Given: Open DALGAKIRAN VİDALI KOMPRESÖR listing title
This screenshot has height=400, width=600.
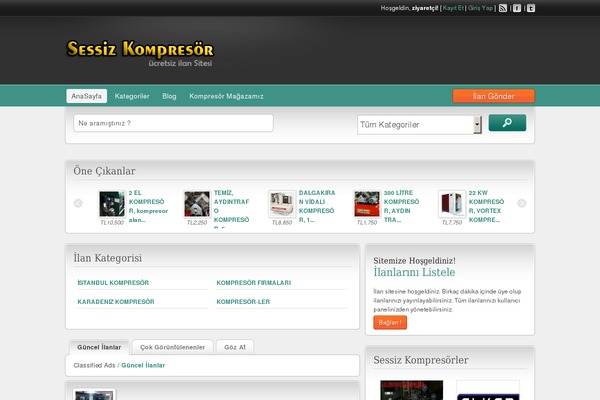Looking at the screenshot, I should click(317, 206).
